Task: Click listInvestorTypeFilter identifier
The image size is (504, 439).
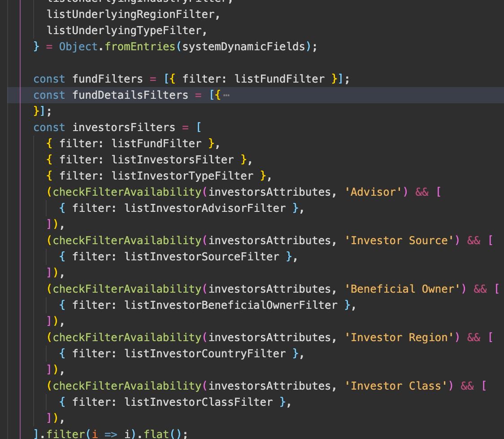Action: point(182,176)
